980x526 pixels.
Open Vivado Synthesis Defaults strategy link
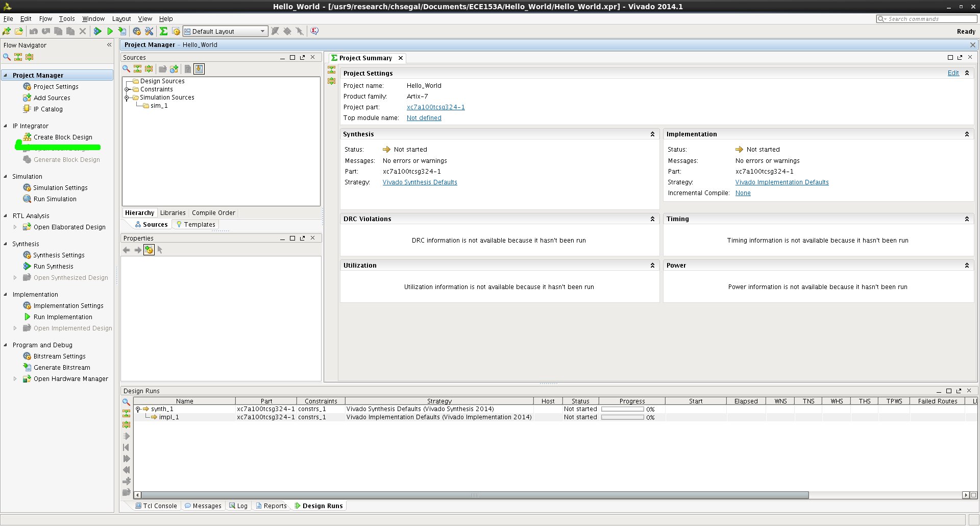420,182
